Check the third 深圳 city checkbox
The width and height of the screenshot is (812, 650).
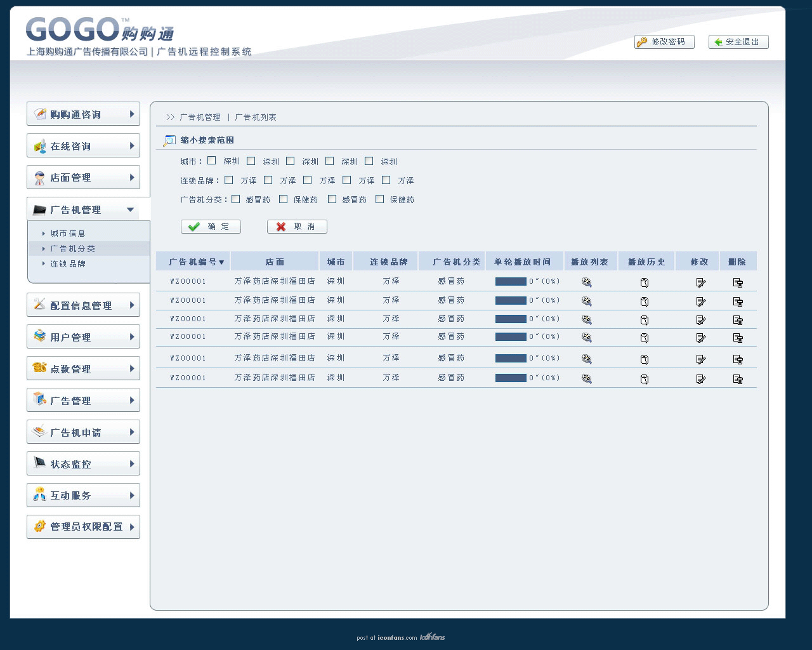click(291, 161)
